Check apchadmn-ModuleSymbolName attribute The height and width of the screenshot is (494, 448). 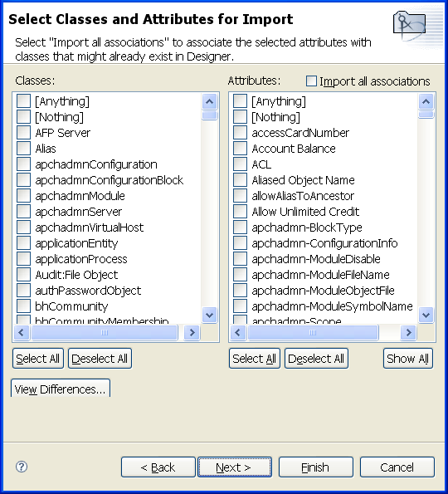(x=240, y=306)
